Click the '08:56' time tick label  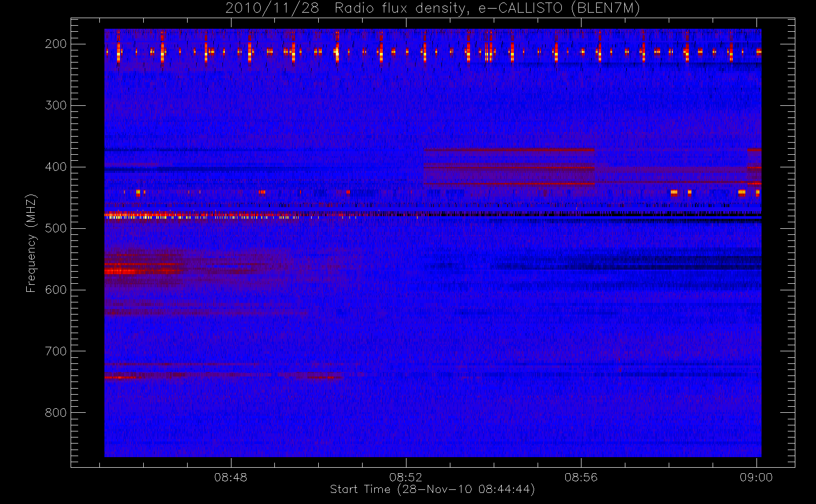(x=581, y=477)
